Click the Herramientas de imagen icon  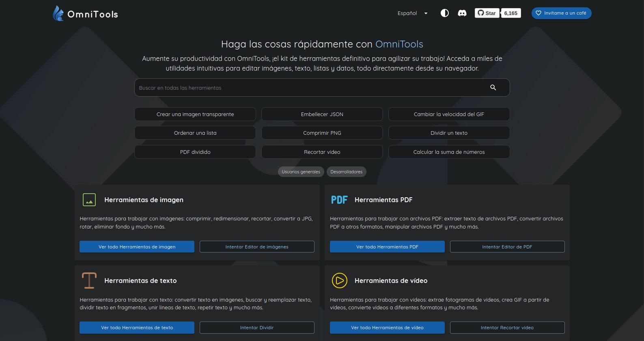pos(89,200)
